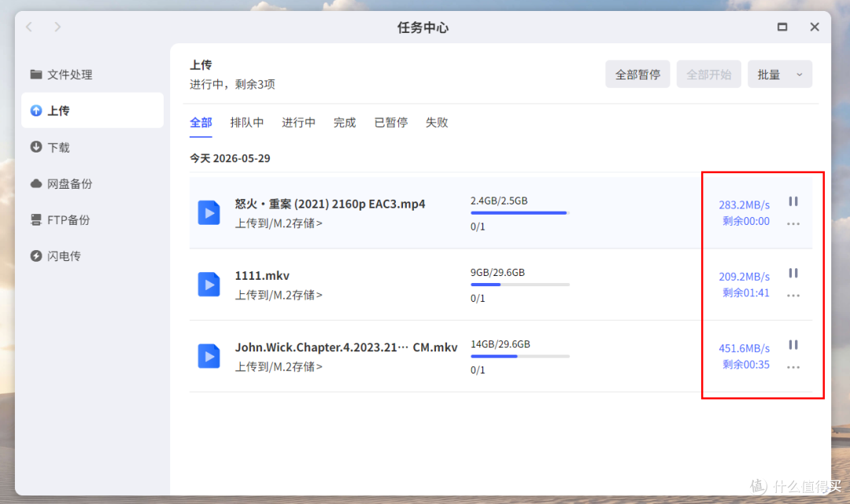This screenshot has width=850, height=504.
Task: Click progress bar of 9GB/29.6GB upload
Action: (520, 284)
